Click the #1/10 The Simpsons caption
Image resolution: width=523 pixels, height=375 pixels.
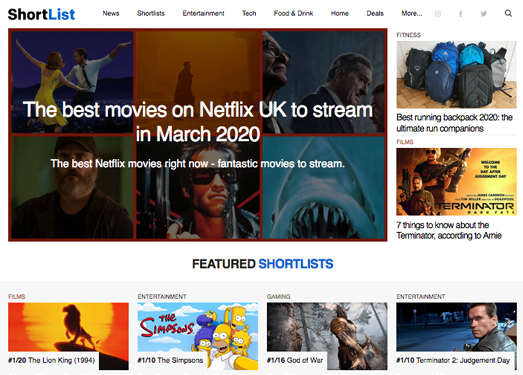(x=170, y=360)
